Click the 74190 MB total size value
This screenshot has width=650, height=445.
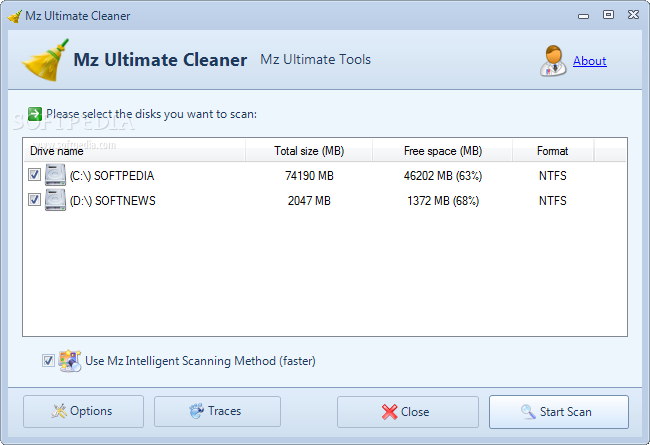tap(309, 176)
